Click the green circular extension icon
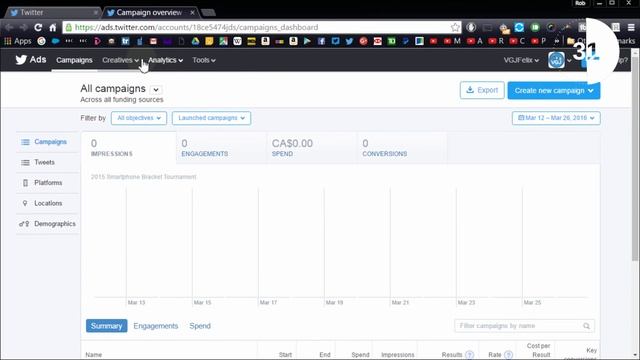 pyautogui.click(x=535, y=27)
